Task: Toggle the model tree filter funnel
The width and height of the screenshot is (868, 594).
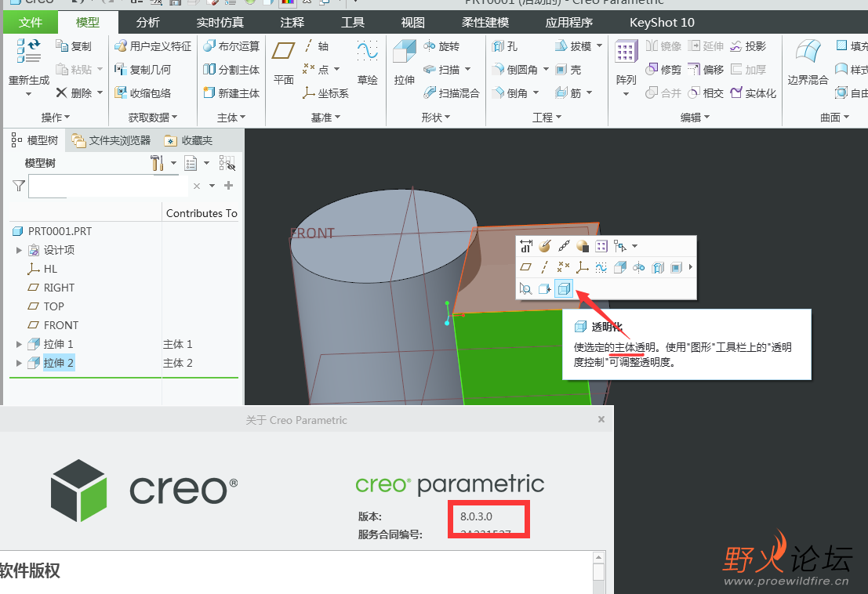Action: click(x=19, y=186)
